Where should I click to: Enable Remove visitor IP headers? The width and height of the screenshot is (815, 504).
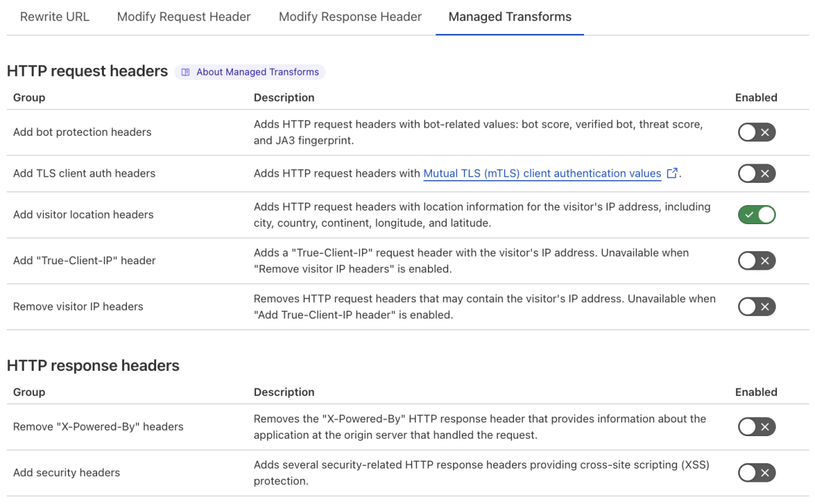tap(756, 306)
